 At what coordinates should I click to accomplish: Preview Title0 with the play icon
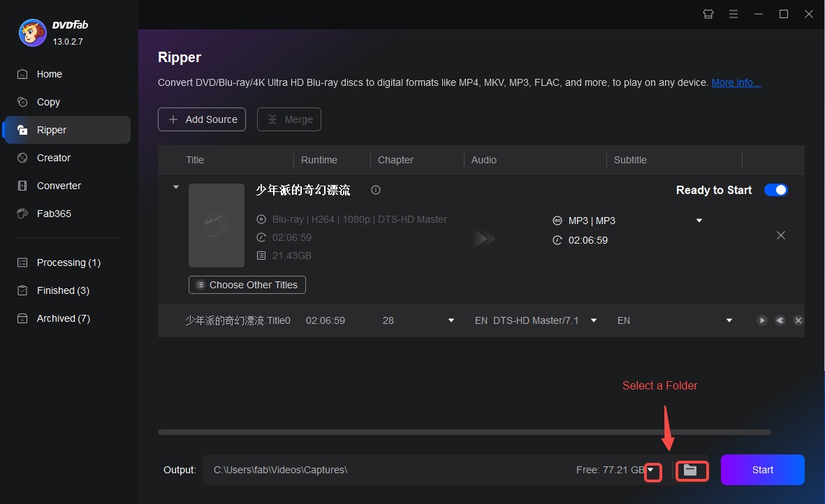pyautogui.click(x=761, y=320)
